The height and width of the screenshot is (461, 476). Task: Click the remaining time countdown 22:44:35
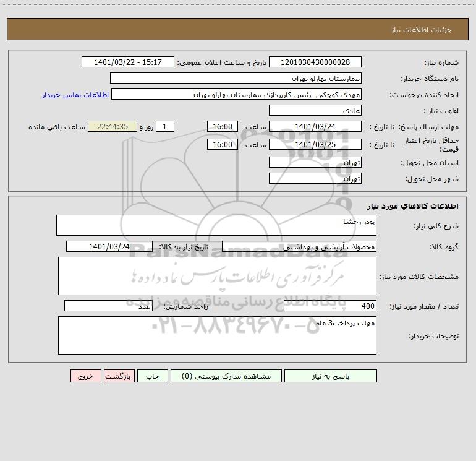pyautogui.click(x=113, y=126)
